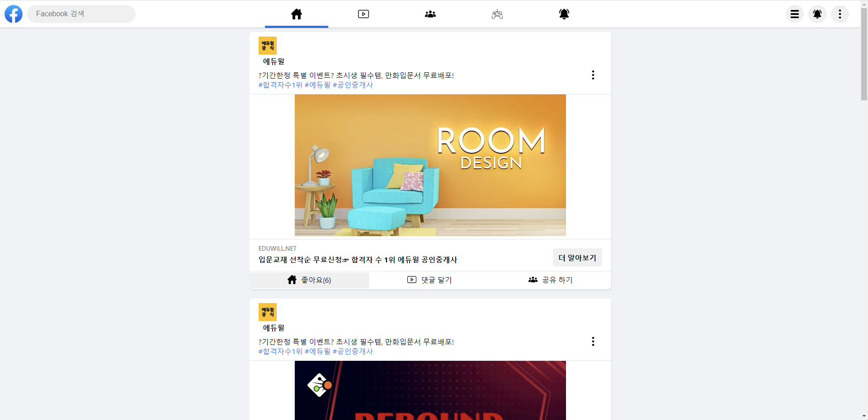The width and height of the screenshot is (868, 420).
Task: Click the EDUWILL.NET source label
Action: (278, 248)
